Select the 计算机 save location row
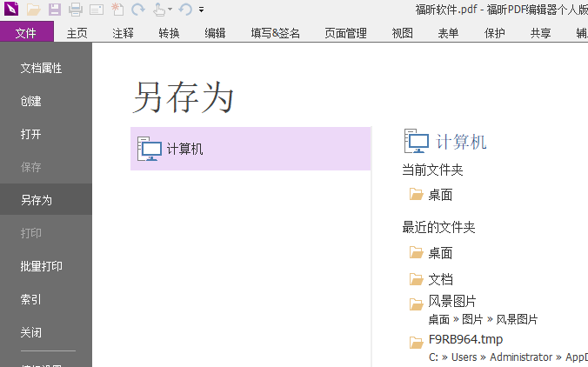The height and width of the screenshot is (367, 588). point(251,149)
